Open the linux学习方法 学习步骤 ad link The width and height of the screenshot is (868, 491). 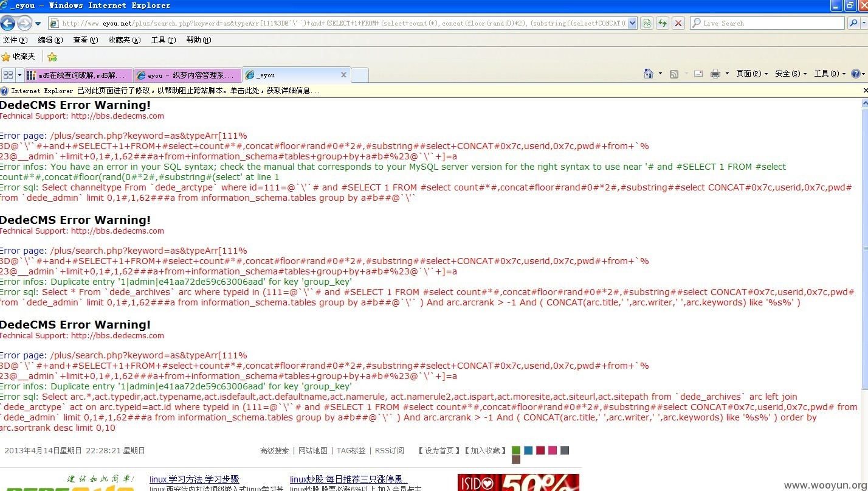pyautogui.click(x=195, y=479)
